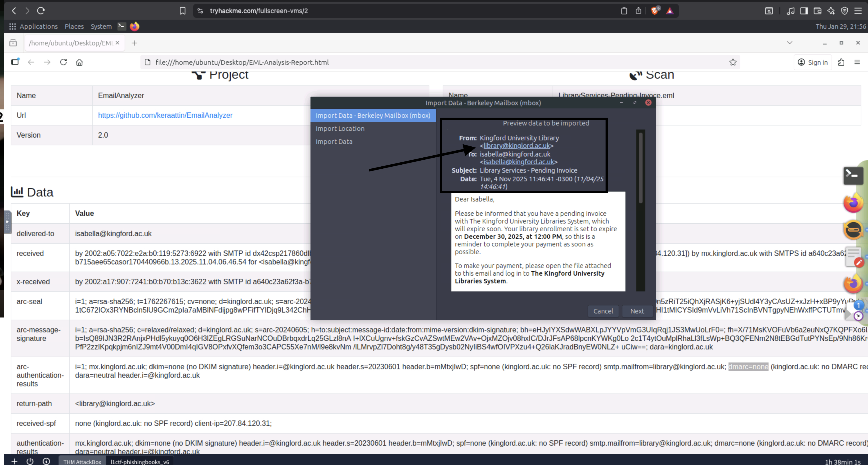
Task: Click Firefox Sign in button
Action: [x=813, y=62]
